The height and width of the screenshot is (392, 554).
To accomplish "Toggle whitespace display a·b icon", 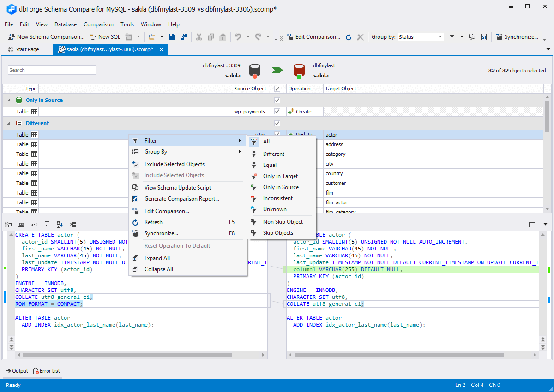I will coord(34,224).
